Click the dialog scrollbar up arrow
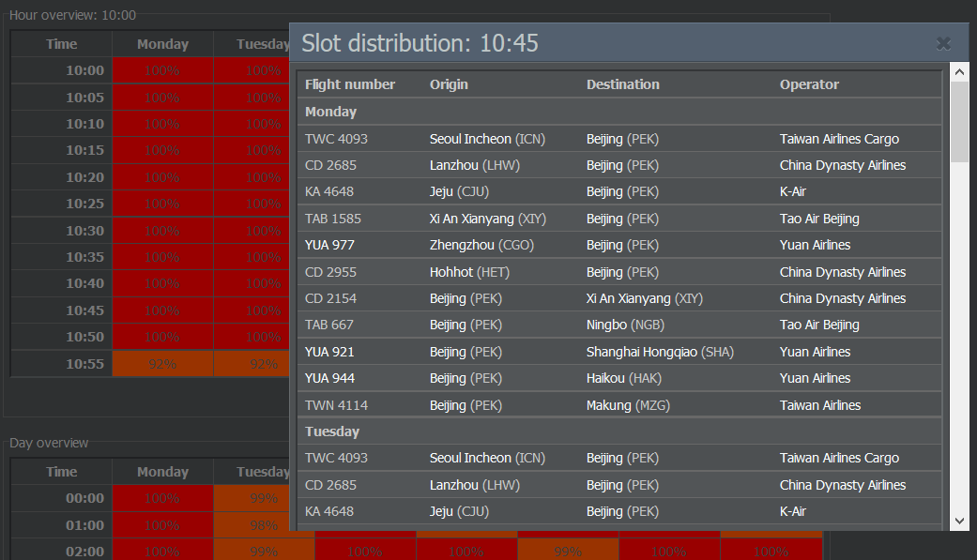 click(x=959, y=72)
